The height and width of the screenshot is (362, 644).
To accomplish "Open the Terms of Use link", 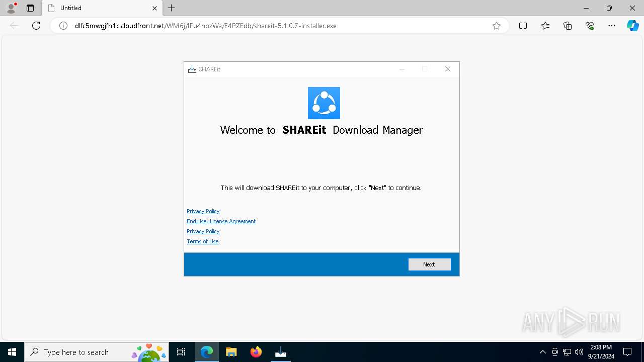I will pyautogui.click(x=203, y=241).
